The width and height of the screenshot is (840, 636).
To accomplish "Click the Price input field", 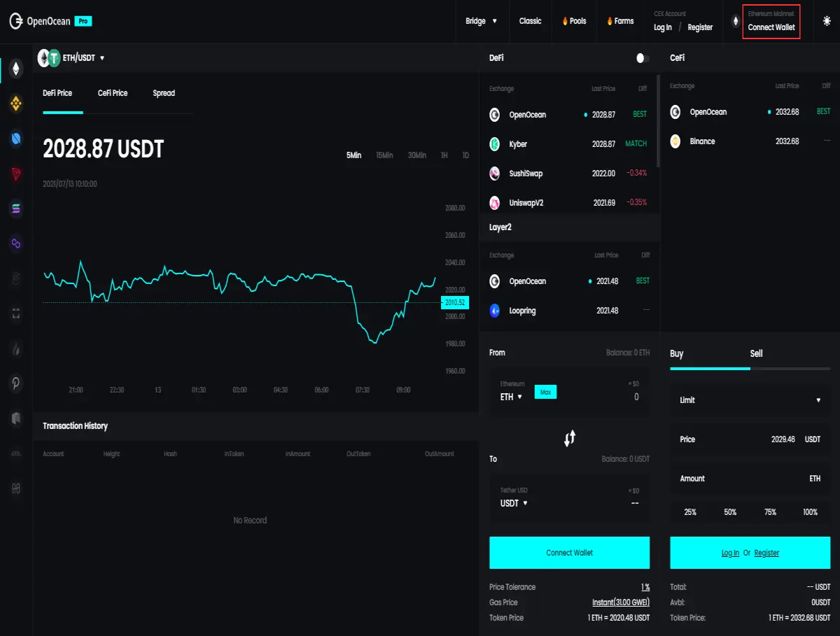I will (750, 439).
